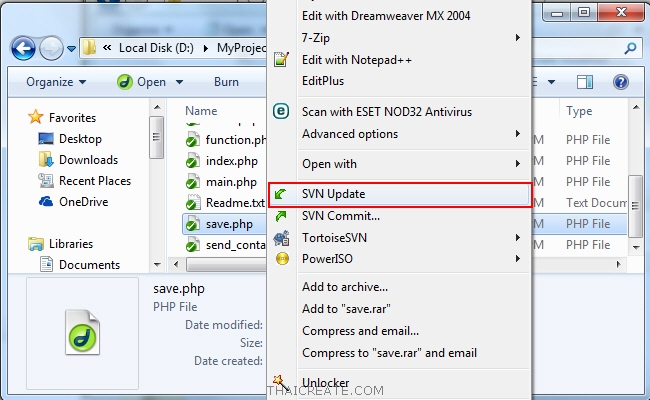The width and height of the screenshot is (650, 400).
Task: Expand the Open with submenu
Action: (518, 164)
